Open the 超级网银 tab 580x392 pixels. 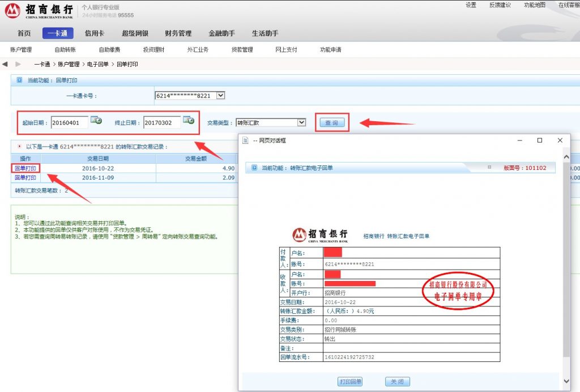click(135, 33)
